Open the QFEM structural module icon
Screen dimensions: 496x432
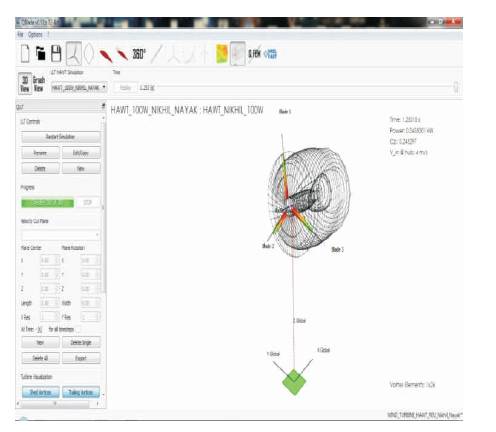tap(254, 54)
